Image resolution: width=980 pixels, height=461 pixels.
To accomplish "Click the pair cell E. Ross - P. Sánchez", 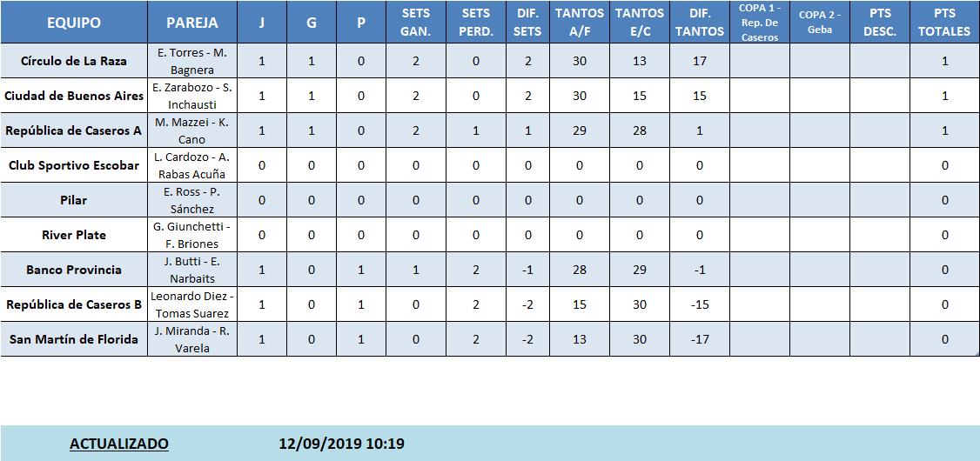I will click(191, 200).
